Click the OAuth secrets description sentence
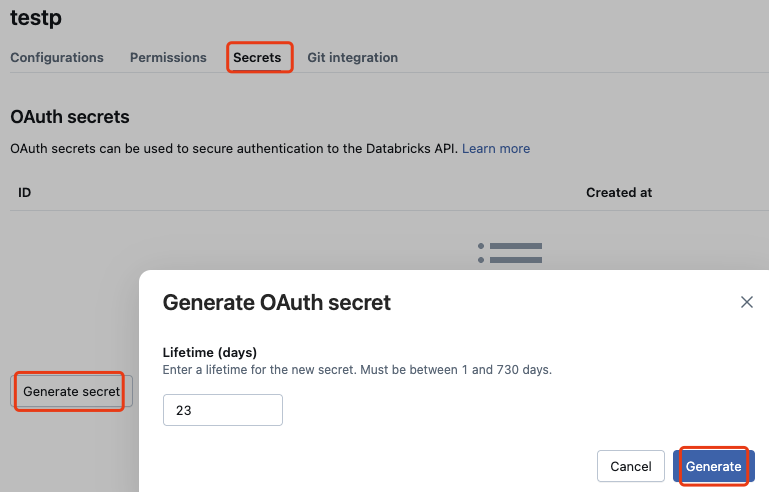The width and height of the screenshot is (769, 492). [x=234, y=149]
